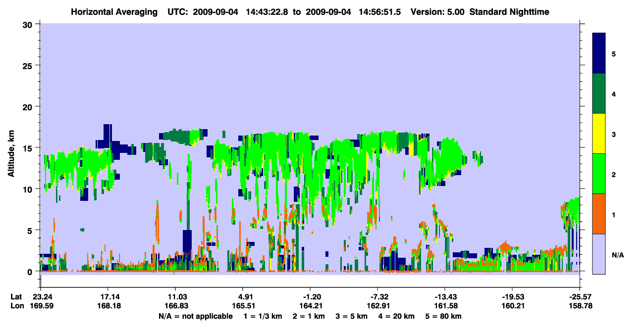Click the 30 tick label on the altitude axis
Viewport: 644px width, 330px height.
coord(28,24)
